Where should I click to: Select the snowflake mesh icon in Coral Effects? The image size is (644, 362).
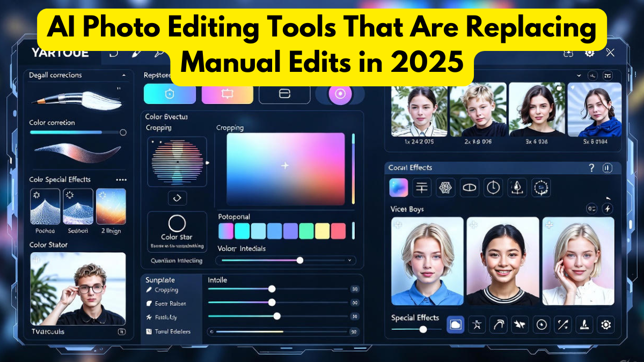pyautogui.click(x=445, y=187)
